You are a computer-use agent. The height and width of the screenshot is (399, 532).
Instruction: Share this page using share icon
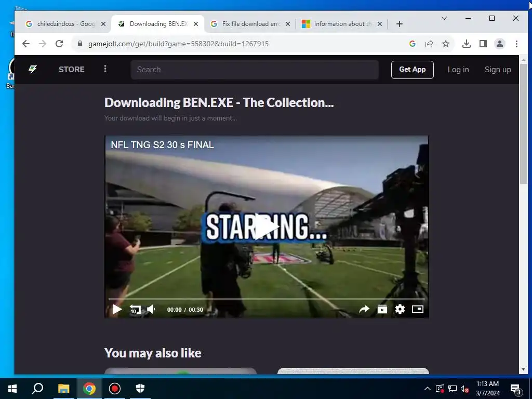click(x=429, y=44)
